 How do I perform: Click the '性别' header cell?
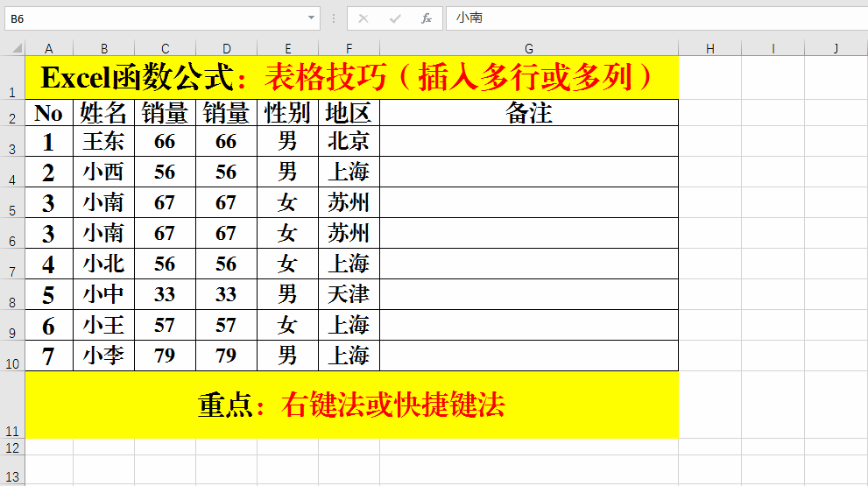[x=288, y=113]
